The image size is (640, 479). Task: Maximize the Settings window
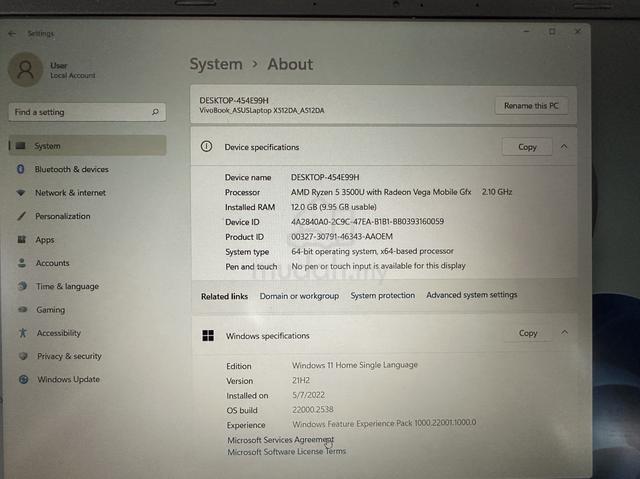click(552, 31)
